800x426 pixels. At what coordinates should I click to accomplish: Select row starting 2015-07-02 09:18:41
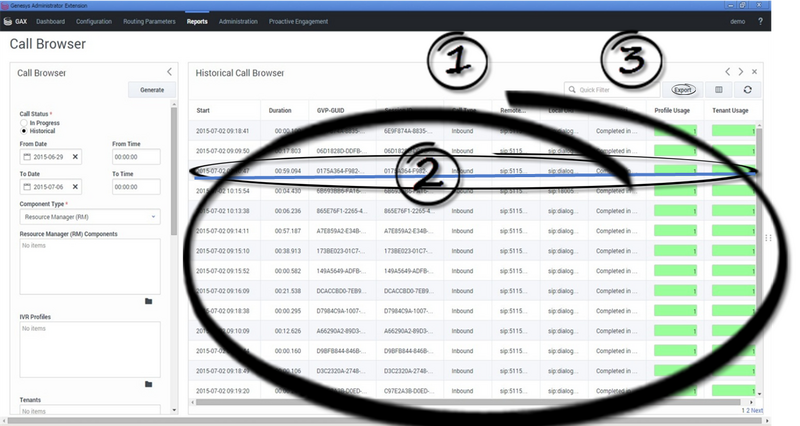coord(472,131)
